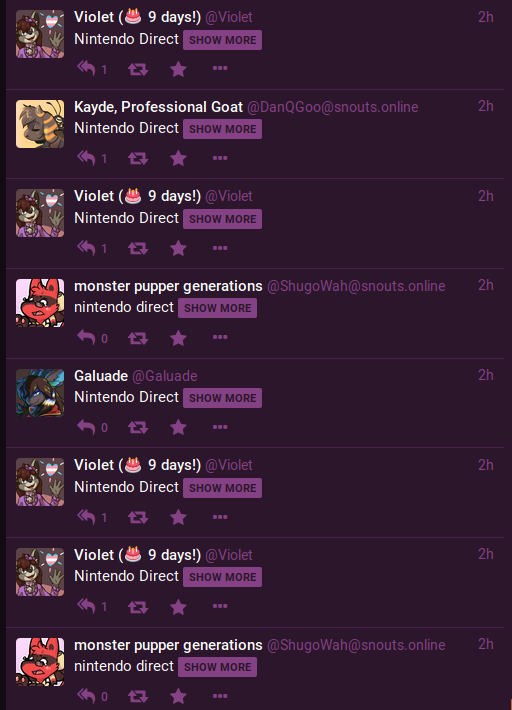Image resolution: width=512 pixels, height=710 pixels.
Task: Open the @DanQGoo@snouts.online handle link
Action: (x=333, y=107)
